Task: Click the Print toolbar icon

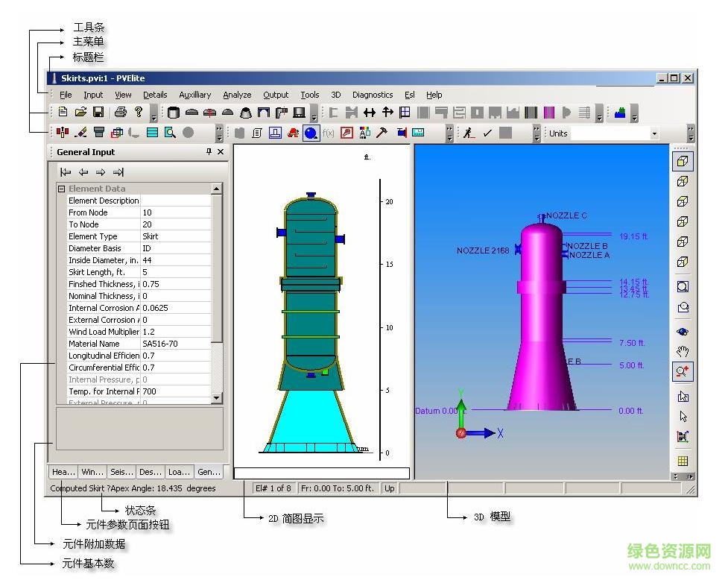Action: point(121,113)
